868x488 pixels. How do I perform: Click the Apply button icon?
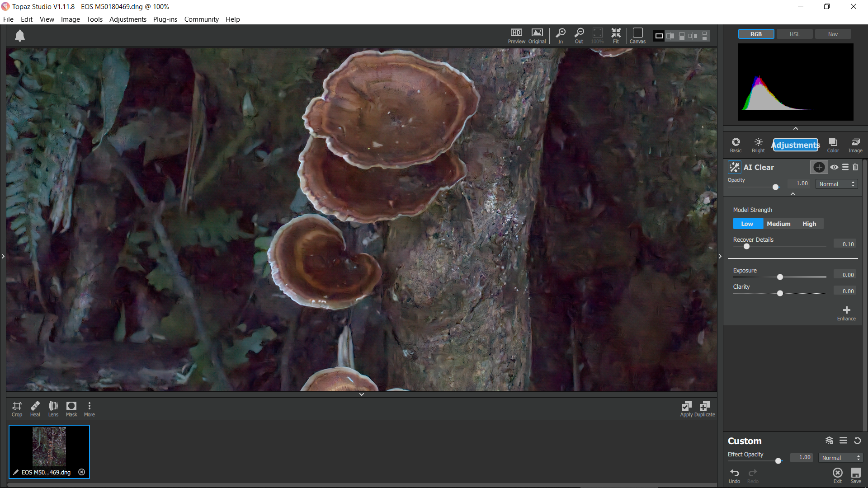686,406
